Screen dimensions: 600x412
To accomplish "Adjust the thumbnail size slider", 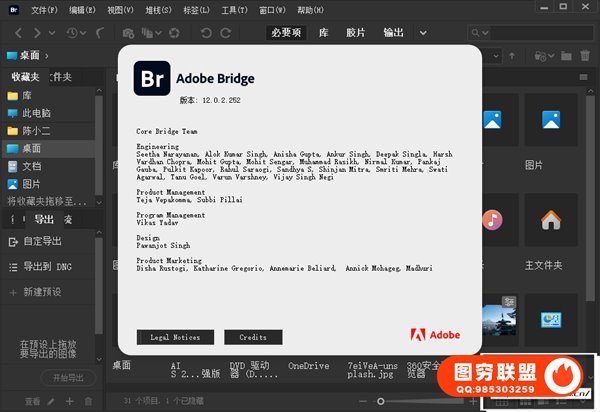I will pos(380,401).
